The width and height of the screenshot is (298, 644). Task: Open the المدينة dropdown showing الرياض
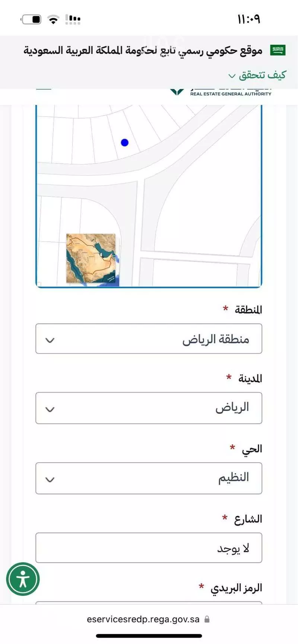[x=149, y=408]
